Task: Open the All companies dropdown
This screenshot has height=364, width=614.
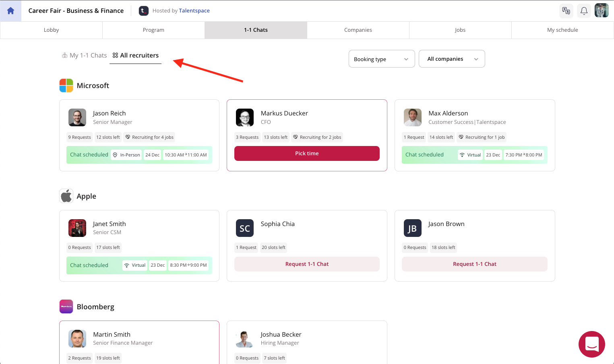Action: tap(452, 59)
